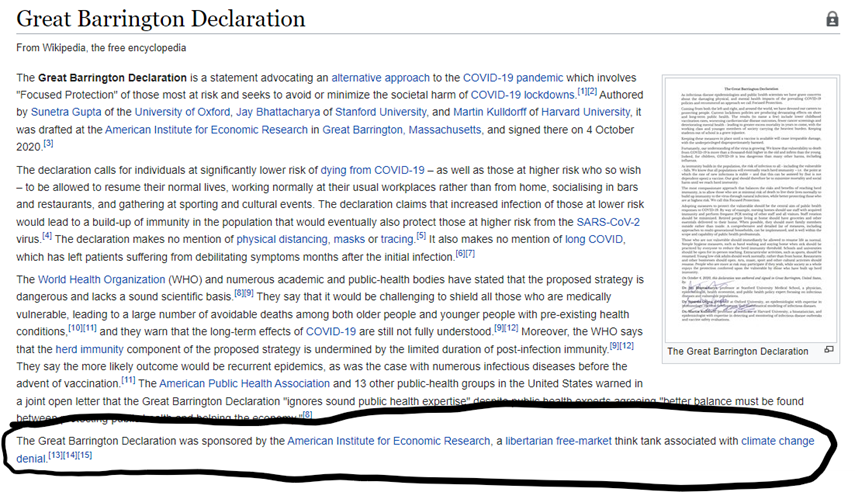Visit the World Health Organization link
The width and height of the screenshot is (855, 492).
[x=101, y=280]
